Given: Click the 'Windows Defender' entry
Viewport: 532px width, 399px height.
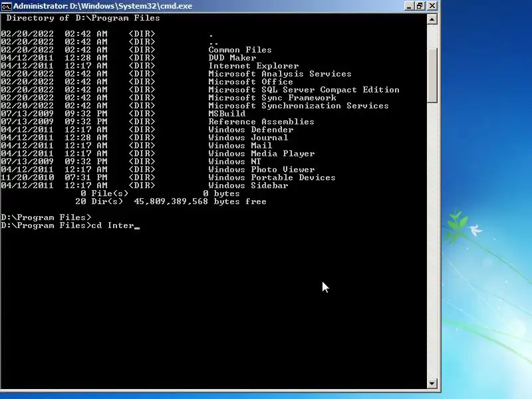Looking at the screenshot, I should point(251,130).
